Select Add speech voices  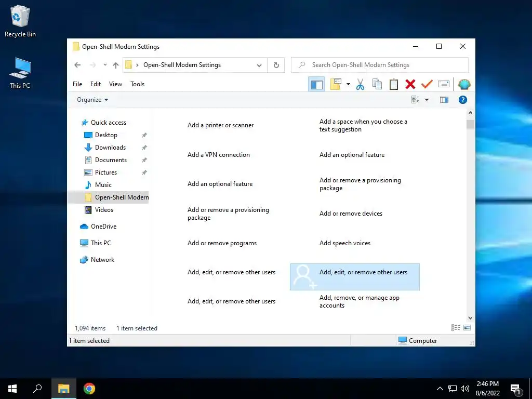coord(345,243)
